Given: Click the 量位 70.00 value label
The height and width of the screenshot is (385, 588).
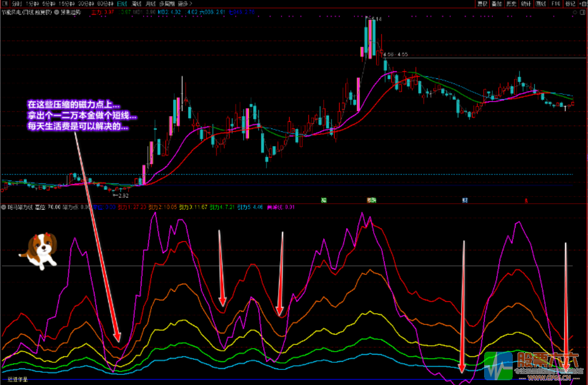Looking at the screenshot, I should 47,207.
